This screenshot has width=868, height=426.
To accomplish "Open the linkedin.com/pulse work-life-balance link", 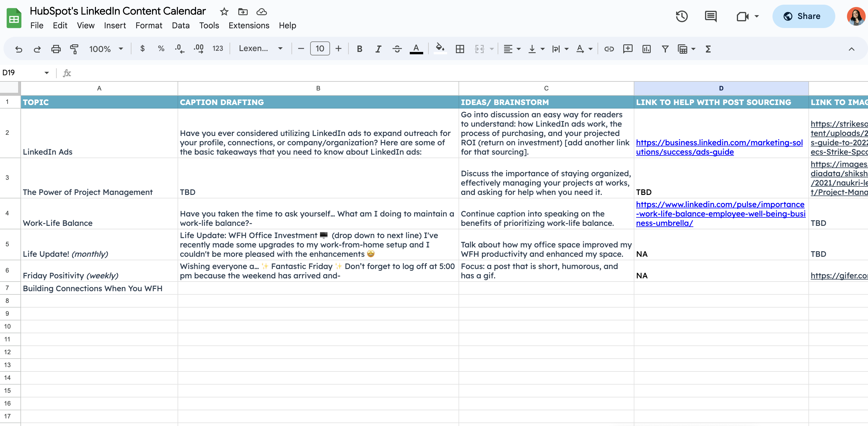I will (x=721, y=214).
